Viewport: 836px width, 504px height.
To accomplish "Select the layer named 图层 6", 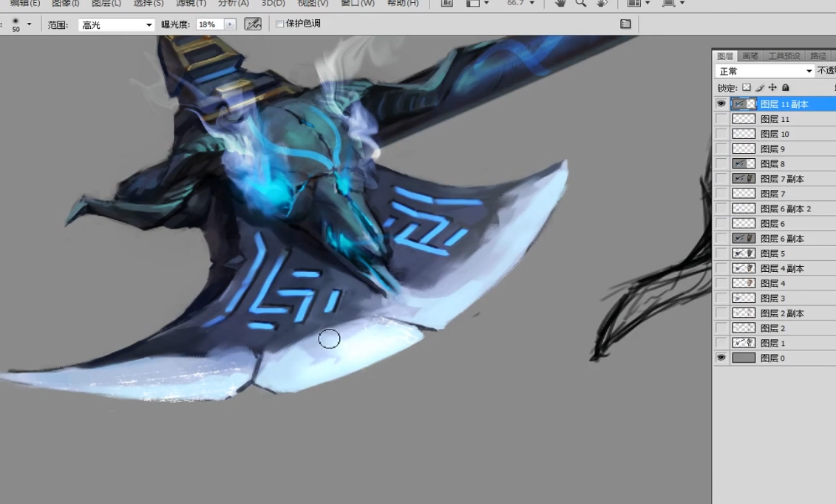I will (775, 223).
